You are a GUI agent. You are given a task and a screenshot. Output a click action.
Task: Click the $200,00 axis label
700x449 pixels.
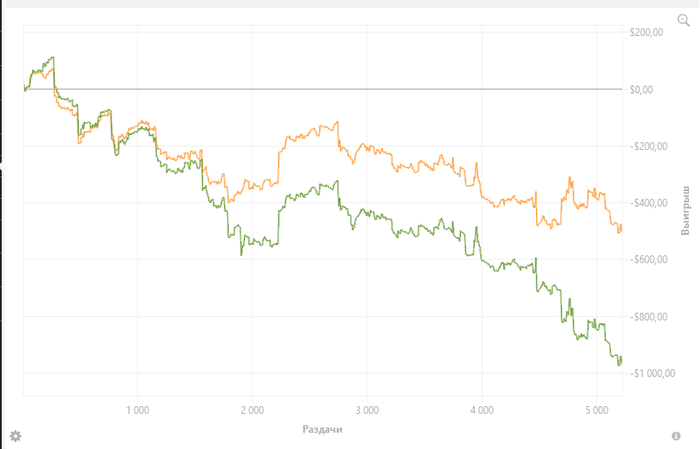647,33
